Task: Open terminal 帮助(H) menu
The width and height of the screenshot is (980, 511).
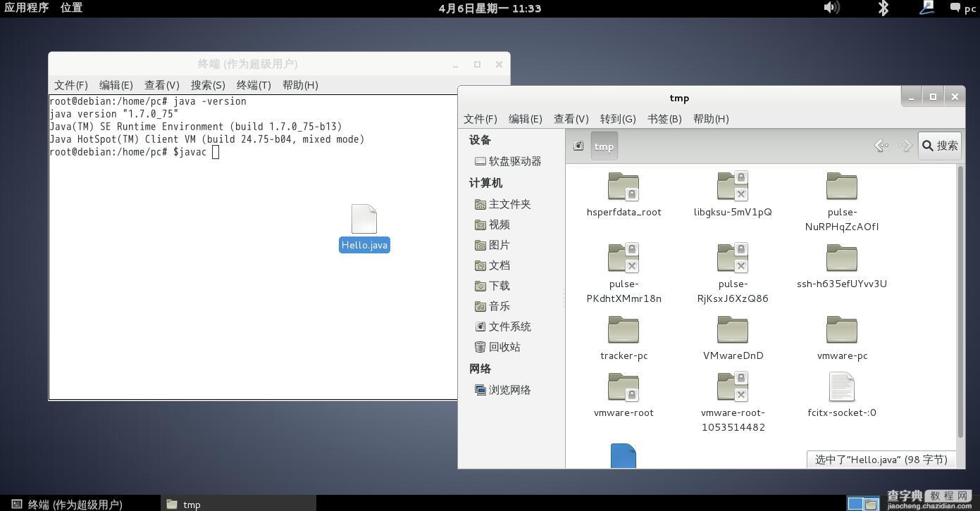Action: pos(300,84)
